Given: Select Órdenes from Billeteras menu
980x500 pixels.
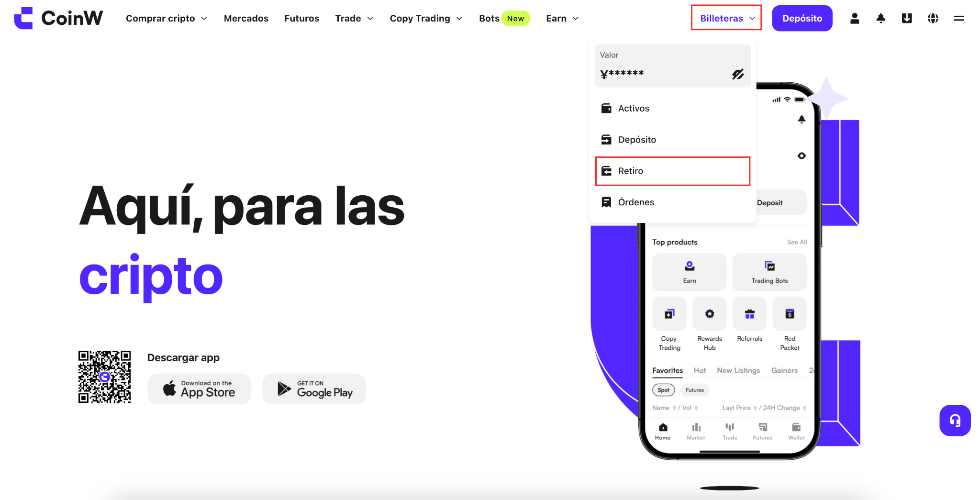Looking at the screenshot, I should (x=673, y=202).
